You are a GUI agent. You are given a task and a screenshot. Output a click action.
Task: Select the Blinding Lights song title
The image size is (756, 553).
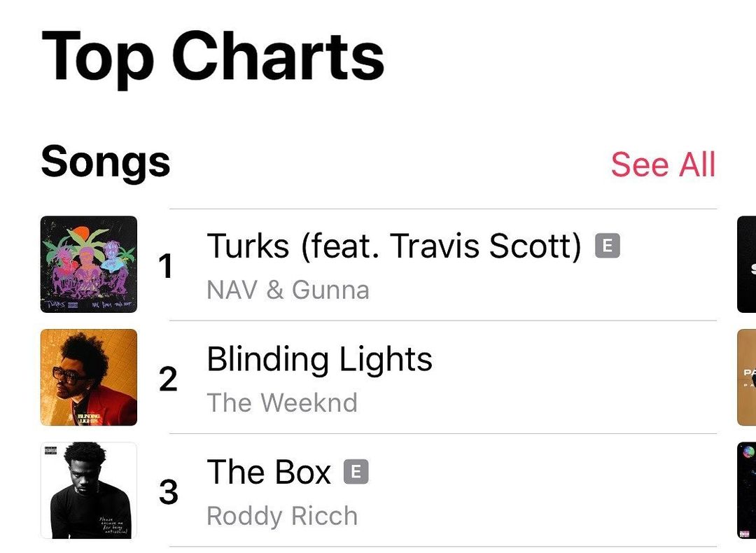coord(319,359)
